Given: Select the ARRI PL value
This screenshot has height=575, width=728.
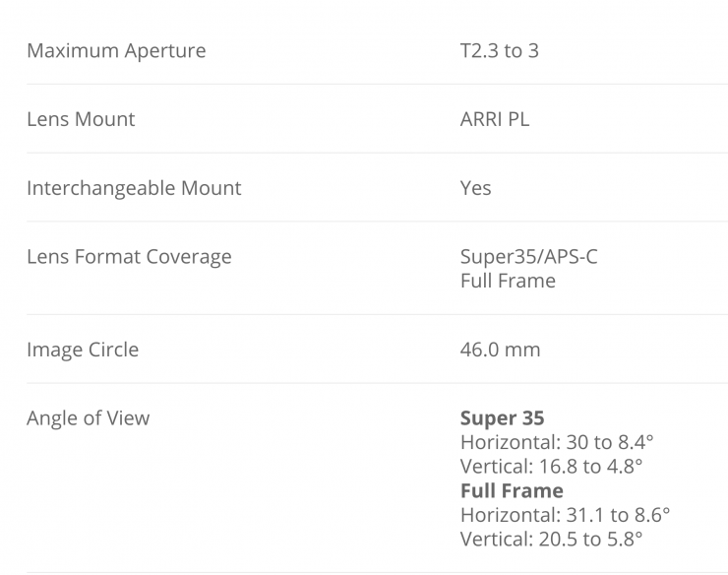Looking at the screenshot, I should coord(495,119).
